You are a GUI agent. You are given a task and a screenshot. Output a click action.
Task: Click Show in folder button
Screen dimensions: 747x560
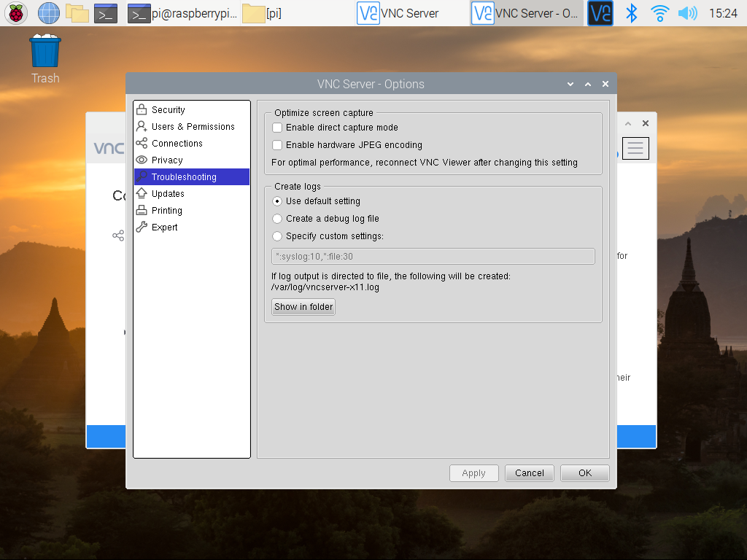pos(303,307)
